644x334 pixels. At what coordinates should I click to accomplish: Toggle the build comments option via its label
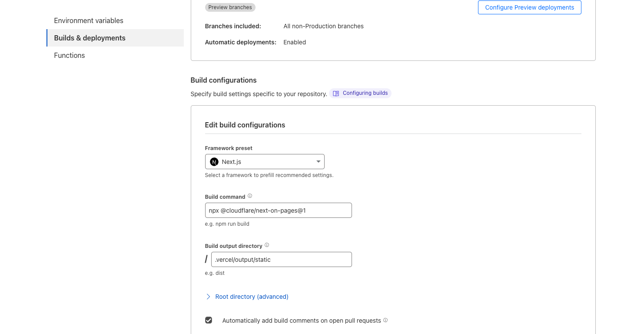tap(302, 320)
